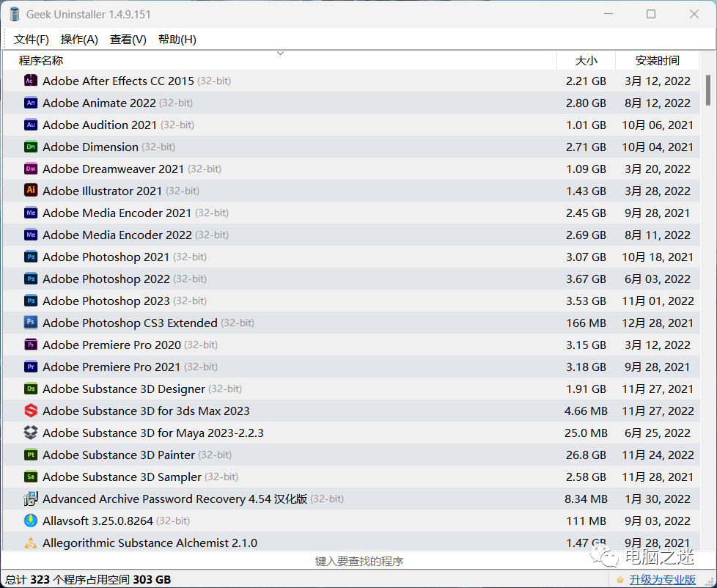The width and height of the screenshot is (717, 588).
Task: Select the Adobe Premiere Pro 2020 name text
Action: [111, 345]
